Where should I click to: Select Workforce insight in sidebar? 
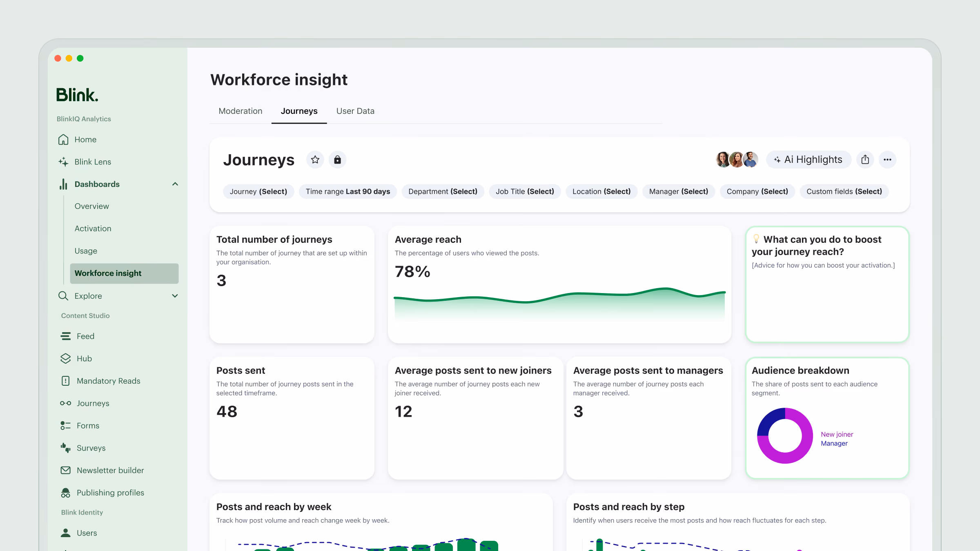[x=124, y=273]
